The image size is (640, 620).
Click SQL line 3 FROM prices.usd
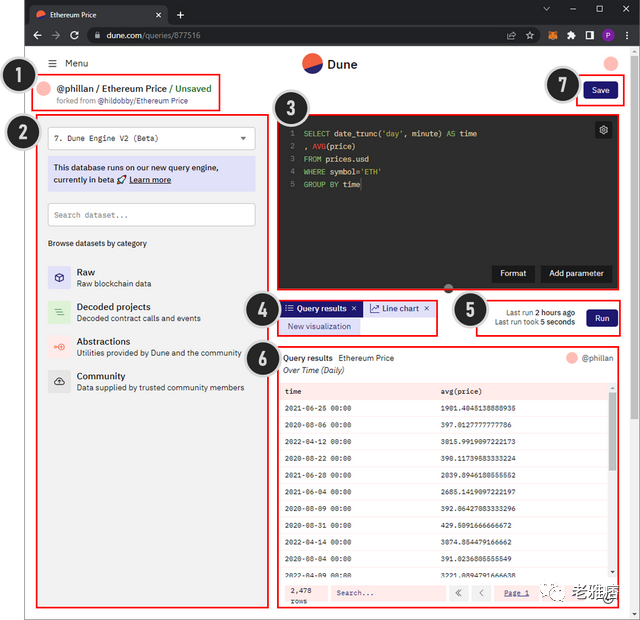click(336, 159)
